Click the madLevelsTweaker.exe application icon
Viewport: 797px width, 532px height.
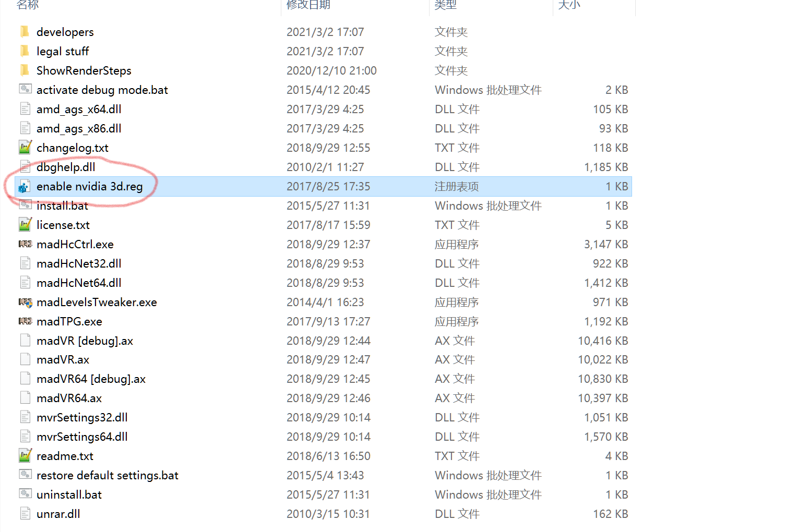tap(25, 302)
